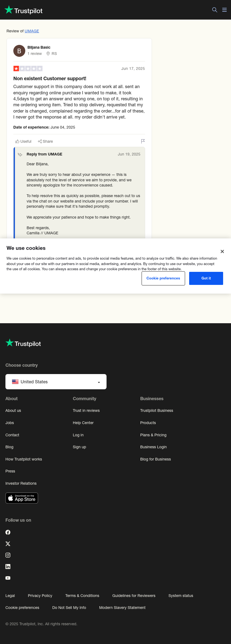Click the reply date Jun 19, 2025
The image size is (231, 644).
129,154
